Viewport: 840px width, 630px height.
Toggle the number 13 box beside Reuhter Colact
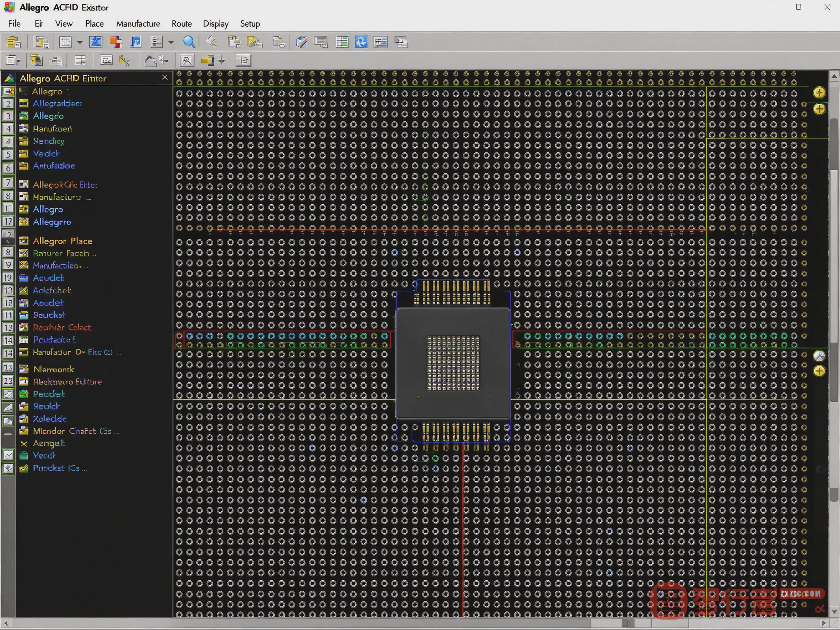pos(8,328)
